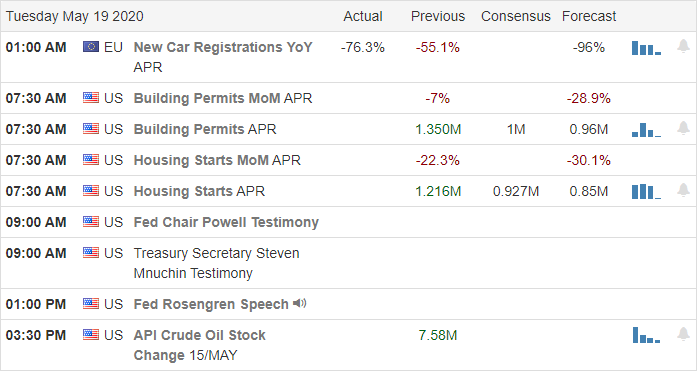The width and height of the screenshot is (697, 371).
Task: Click the Consensus column header
Action: coord(516,16)
